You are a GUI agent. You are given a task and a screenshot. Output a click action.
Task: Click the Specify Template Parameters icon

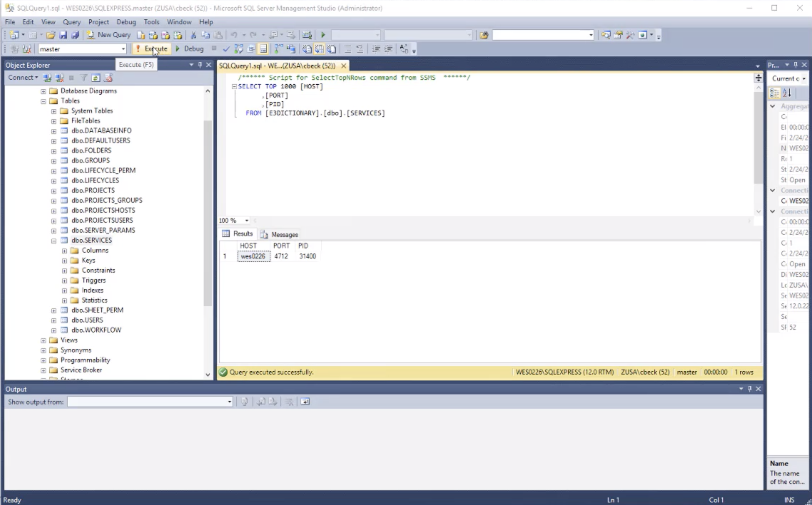pos(307,35)
